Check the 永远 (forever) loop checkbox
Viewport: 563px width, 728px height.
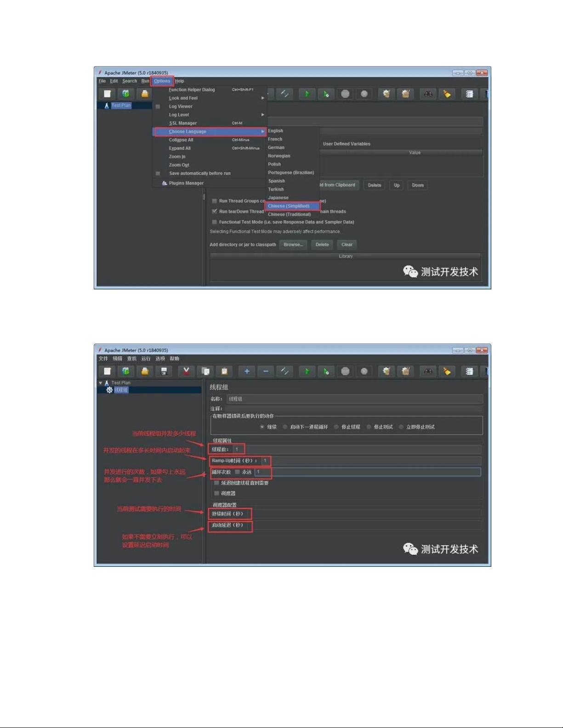pos(237,472)
